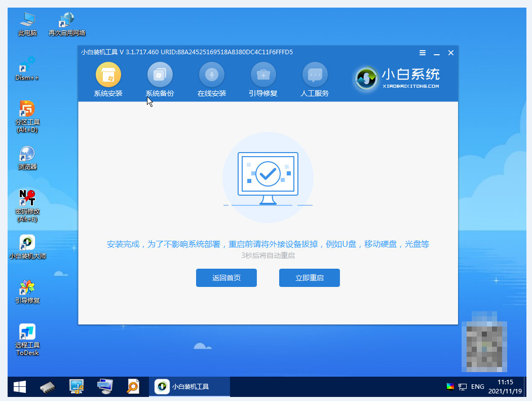Open 人工服务 chat support
532x401 pixels.
click(x=315, y=80)
